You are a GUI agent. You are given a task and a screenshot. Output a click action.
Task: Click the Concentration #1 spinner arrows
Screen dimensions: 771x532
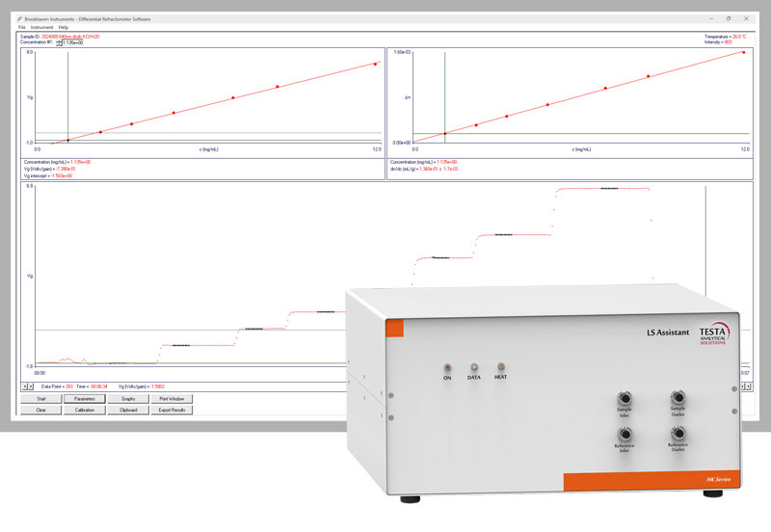(x=59, y=42)
